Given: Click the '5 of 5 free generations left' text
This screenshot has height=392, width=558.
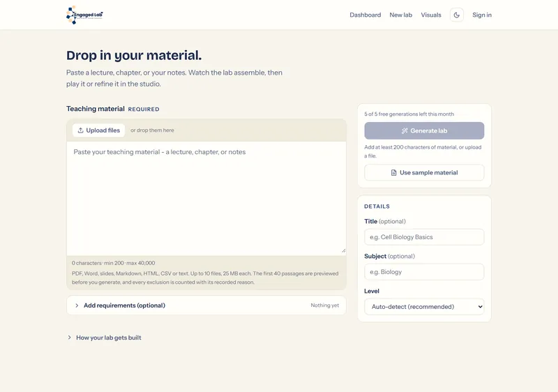Looking at the screenshot, I should [409, 114].
